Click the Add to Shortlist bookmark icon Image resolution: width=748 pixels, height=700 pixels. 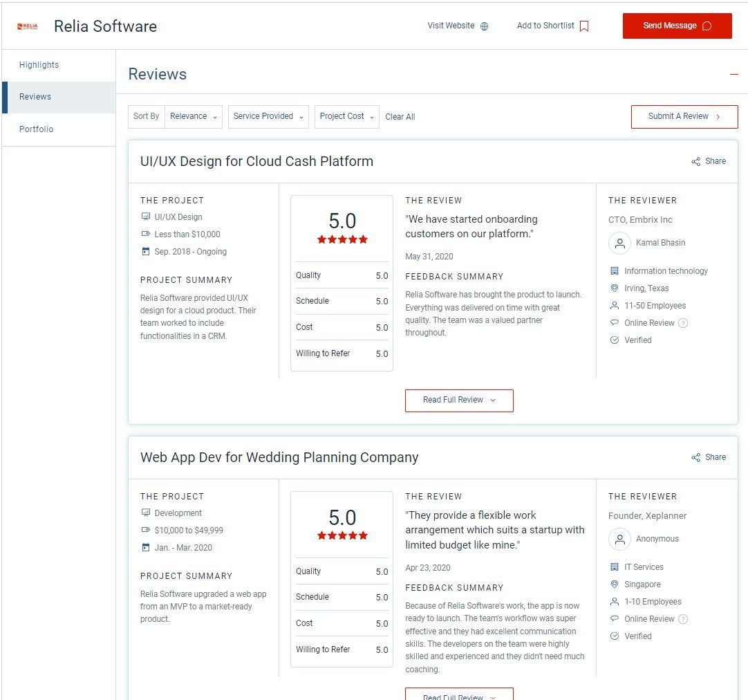584,26
